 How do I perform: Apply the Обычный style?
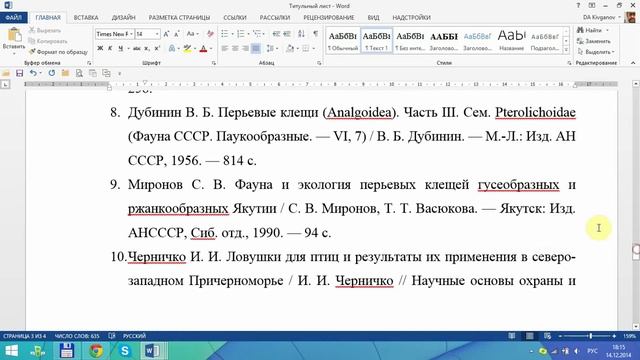coord(343,41)
